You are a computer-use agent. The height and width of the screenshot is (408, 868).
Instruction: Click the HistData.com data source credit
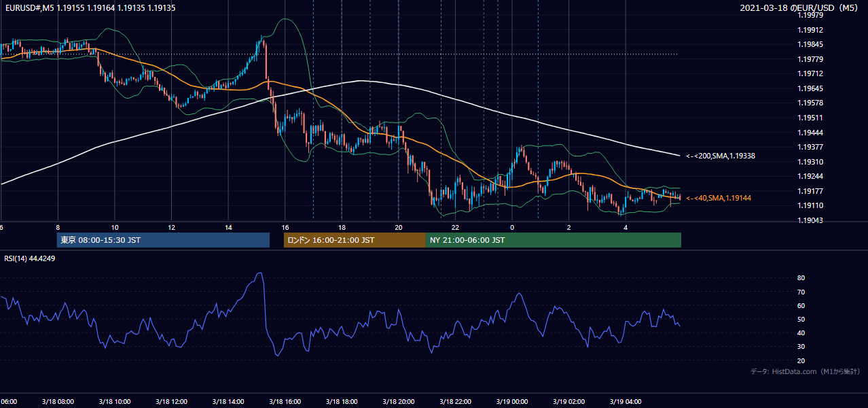[x=806, y=371]
